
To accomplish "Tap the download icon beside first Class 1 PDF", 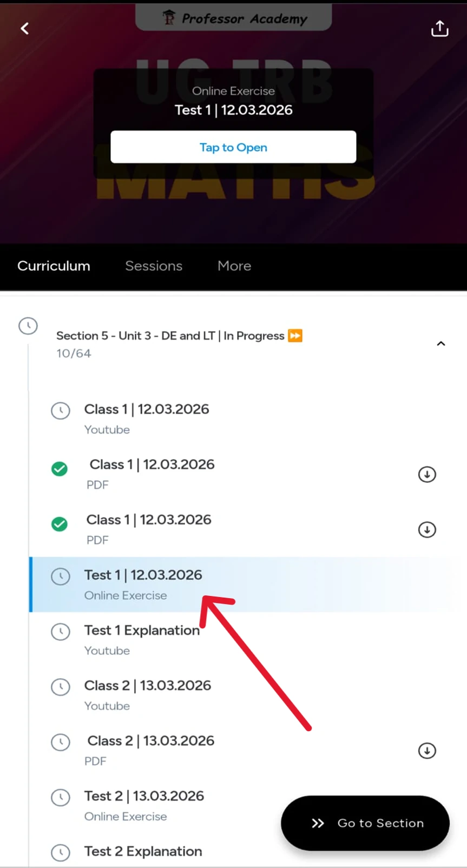I will coord(427,474).
